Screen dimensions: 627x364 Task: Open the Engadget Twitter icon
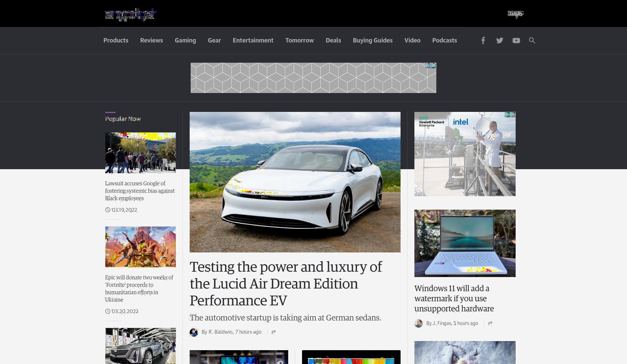coord(499,40)
